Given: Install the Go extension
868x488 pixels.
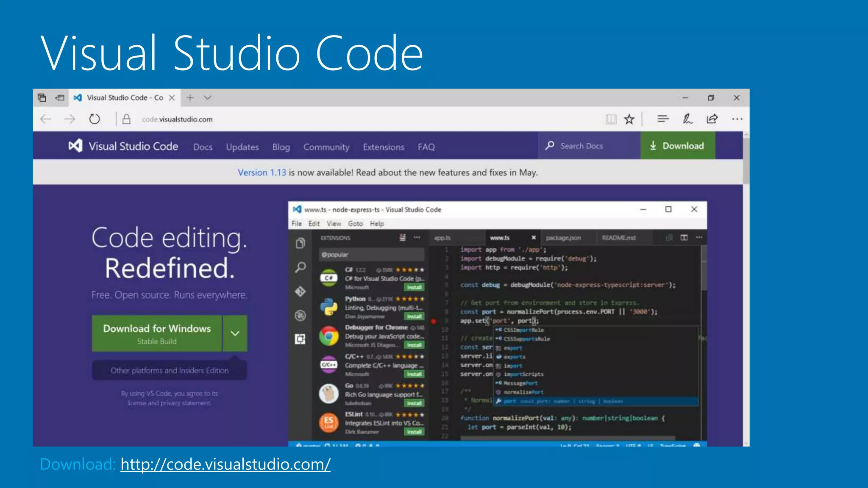Looking at the screenshot, I should tap(415, 403).
